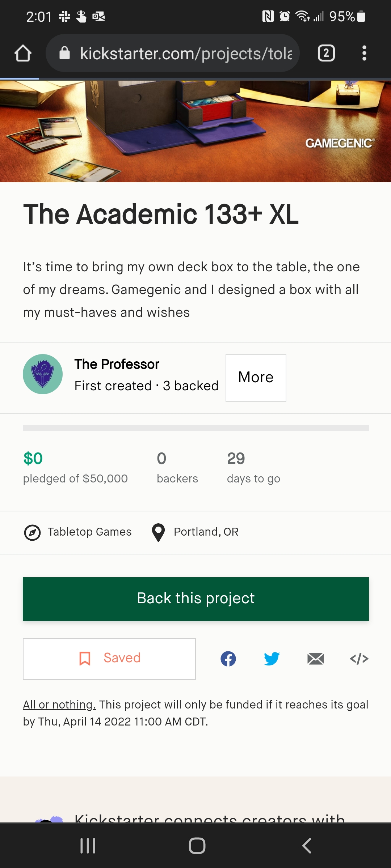The width and height of the screenshot is (391, 868).
Task: Tap The Professor creator avatar
Action: coord(43,374)
